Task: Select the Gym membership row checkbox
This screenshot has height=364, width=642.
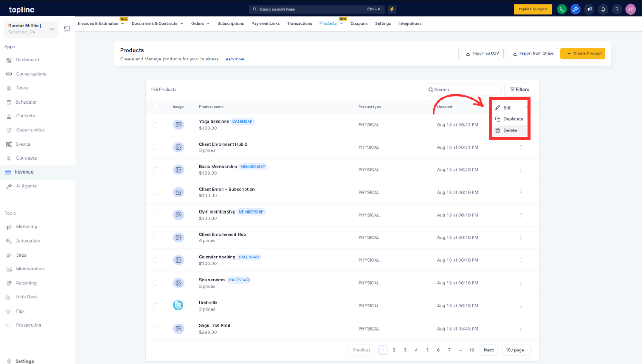Action: [156, 215]
